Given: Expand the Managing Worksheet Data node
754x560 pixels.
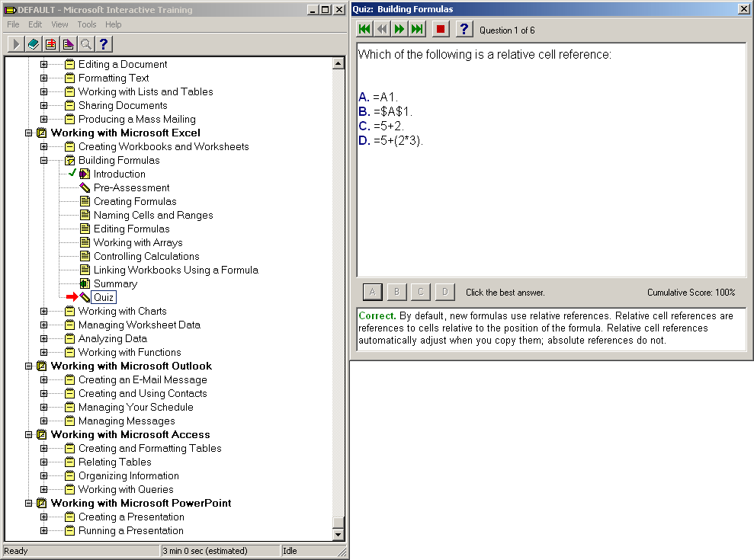Looking at the screenshot, I should (43, 325).
